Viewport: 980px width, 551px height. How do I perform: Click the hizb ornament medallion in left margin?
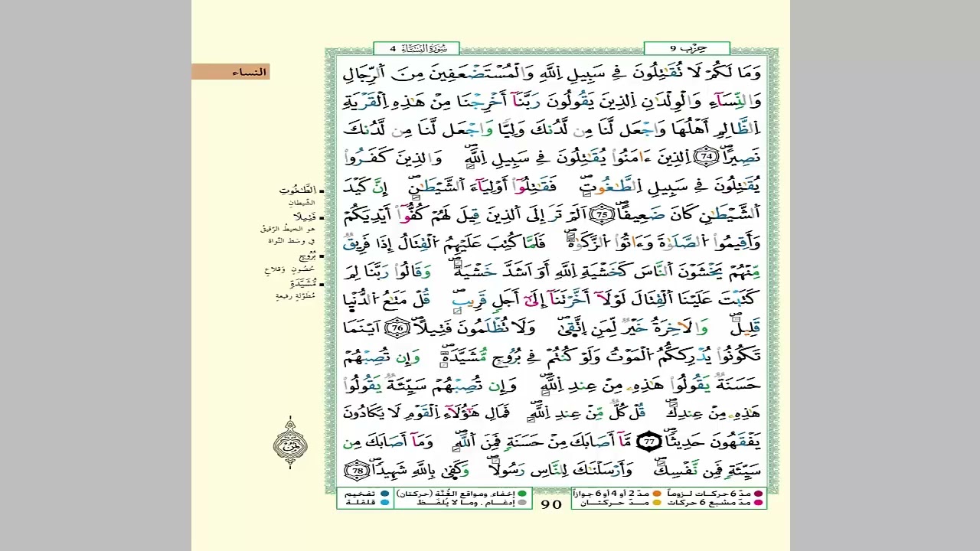[x=291, y=442]
